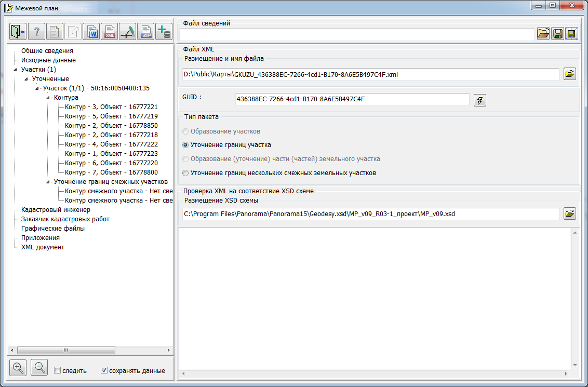Viewport: 588px width, 387px height.
Task: Collapse 'Уточнение границ смежных участков' node
Action: click(x=48, y=182)
